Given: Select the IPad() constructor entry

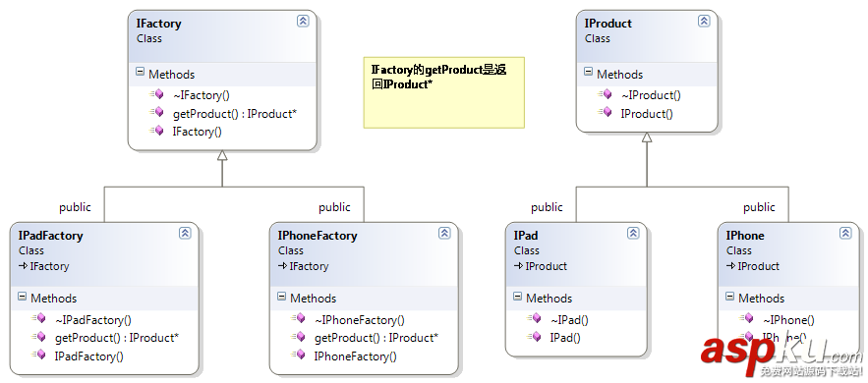Looking at the screenshot, I should click(564, 338).
